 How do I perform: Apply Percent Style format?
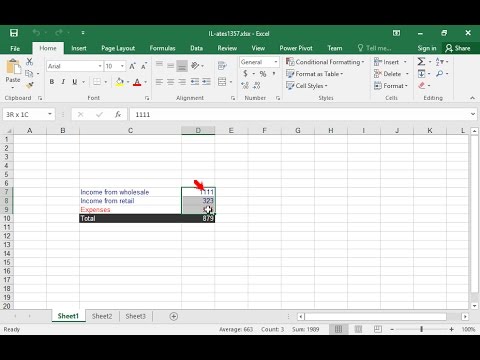point(263,74)
